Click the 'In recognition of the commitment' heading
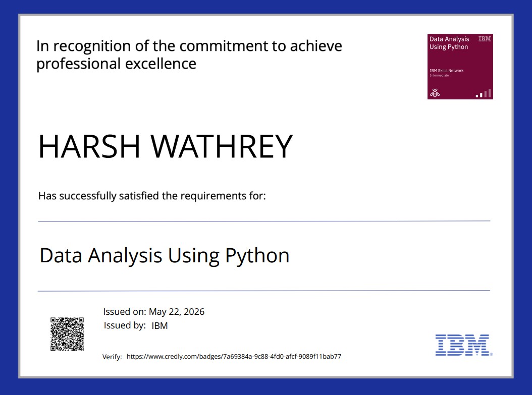 pos(189,46)
